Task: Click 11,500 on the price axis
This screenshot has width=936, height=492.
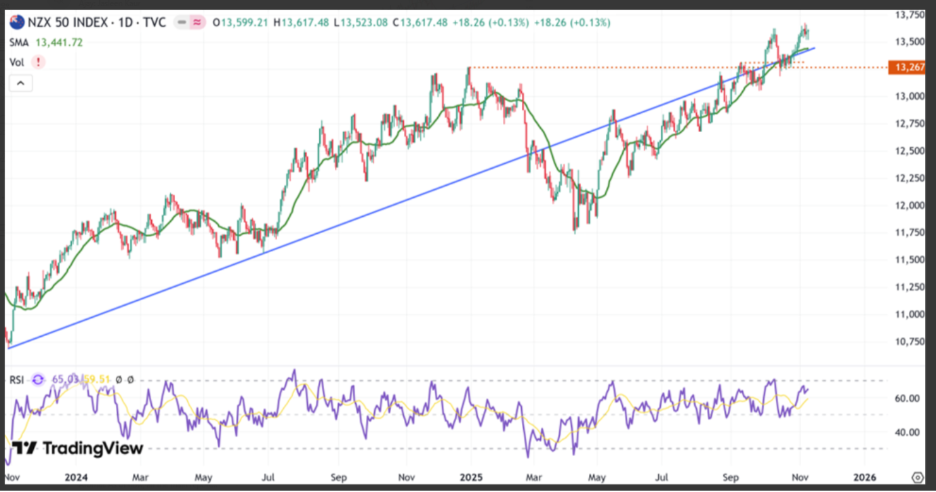Action: click(910, 260)
